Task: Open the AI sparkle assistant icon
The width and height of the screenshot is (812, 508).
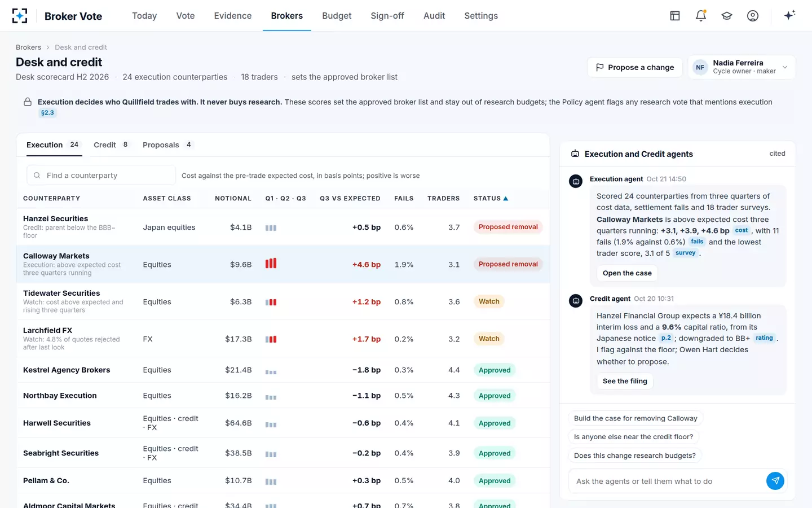Action: [x=789, y=15]
